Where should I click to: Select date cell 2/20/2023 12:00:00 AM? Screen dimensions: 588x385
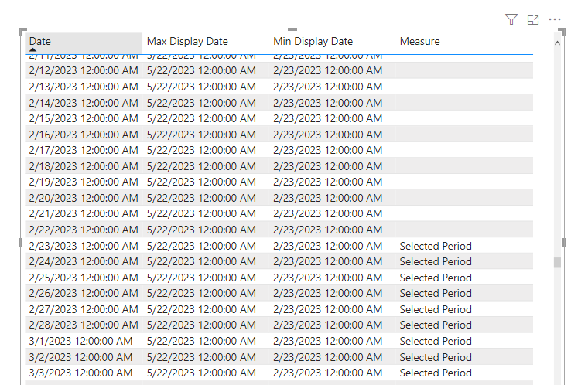click(x=84, y=198)
